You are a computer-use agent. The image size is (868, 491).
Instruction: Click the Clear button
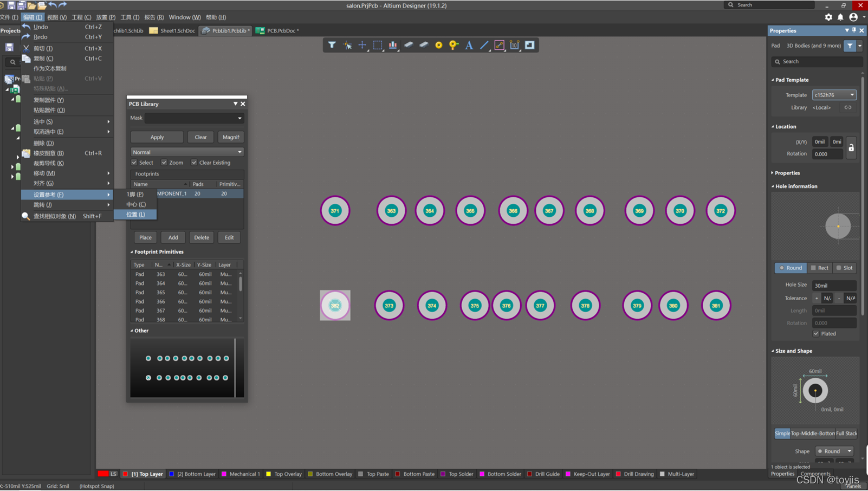[200, 137]
